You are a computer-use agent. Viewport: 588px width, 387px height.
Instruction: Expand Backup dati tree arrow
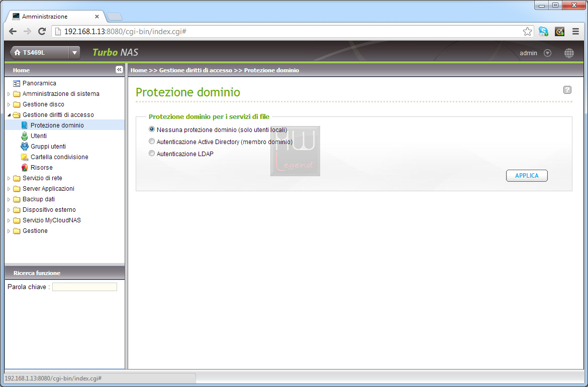(x=9, y=199)
